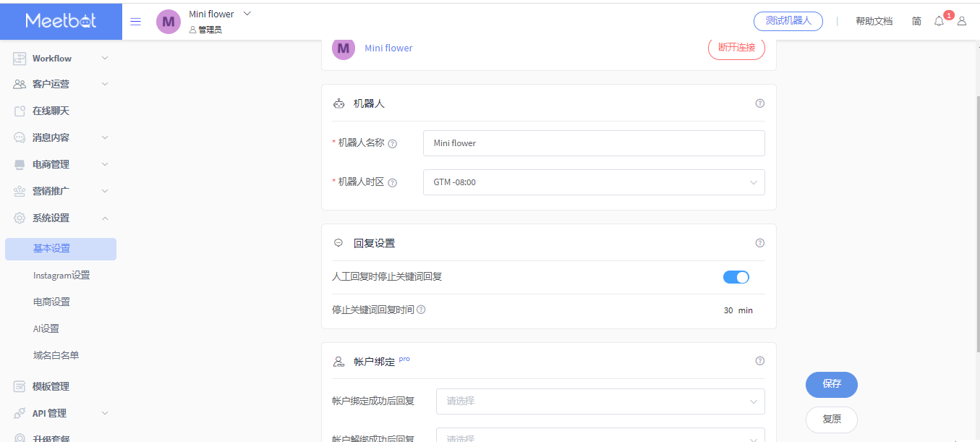Open the 机器人时区 GTM -08:00 dropdown
980x442 pixels.
point(594,182)
